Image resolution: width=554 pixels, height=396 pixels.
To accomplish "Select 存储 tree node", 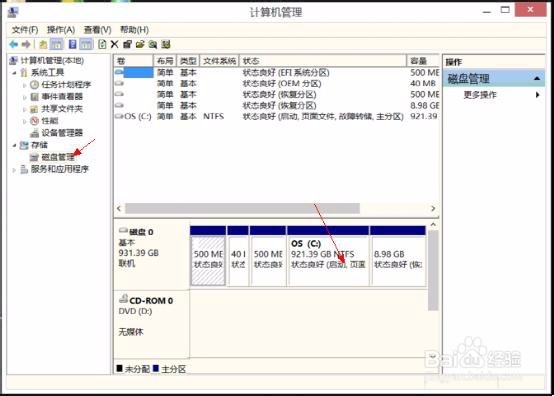I will tap(39, 145).
